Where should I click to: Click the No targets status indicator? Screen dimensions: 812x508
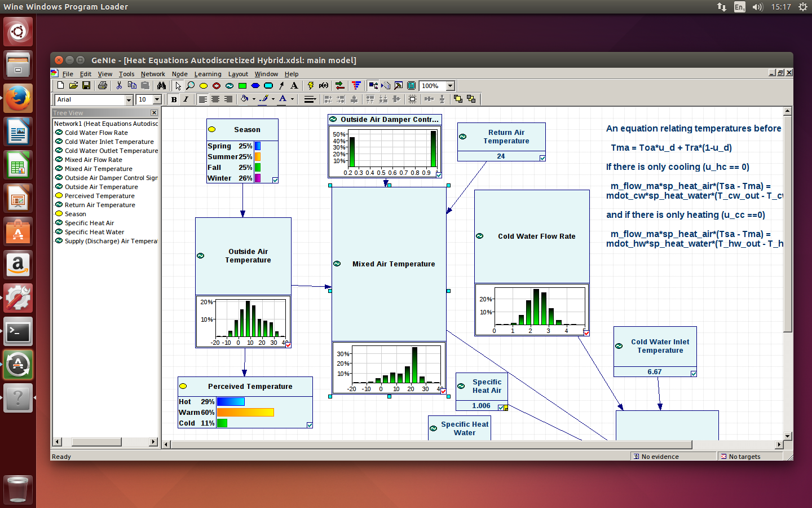[x=750, y=456]
